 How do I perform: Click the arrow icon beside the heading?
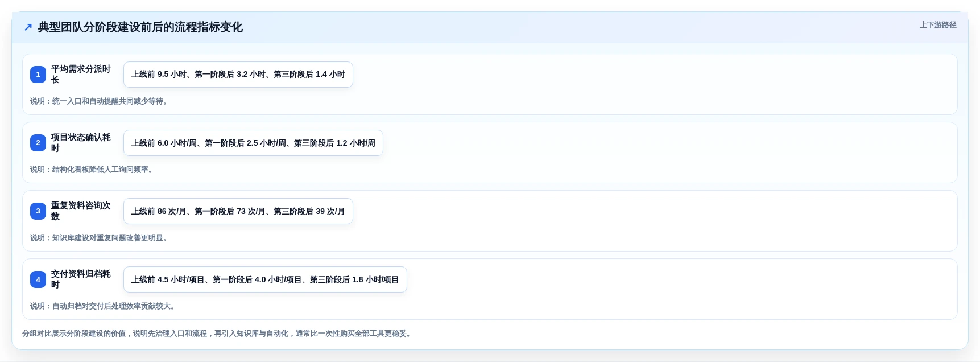(x=28, y=27)
